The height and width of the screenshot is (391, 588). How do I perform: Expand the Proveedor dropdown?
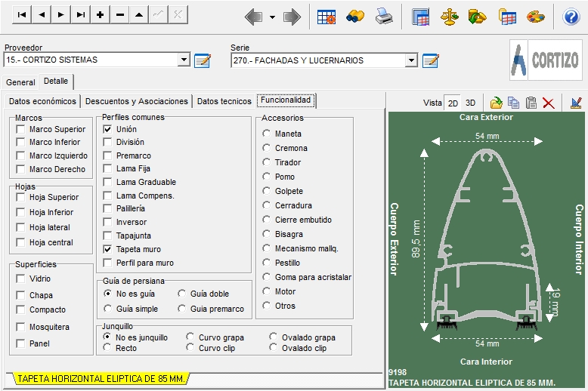click(x=184, y=60)
